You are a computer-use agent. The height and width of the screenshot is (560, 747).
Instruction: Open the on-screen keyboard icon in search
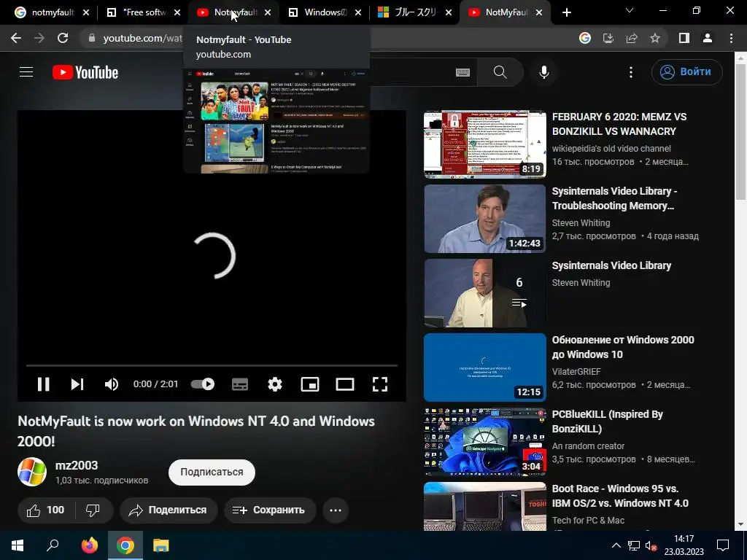(462, 72)
